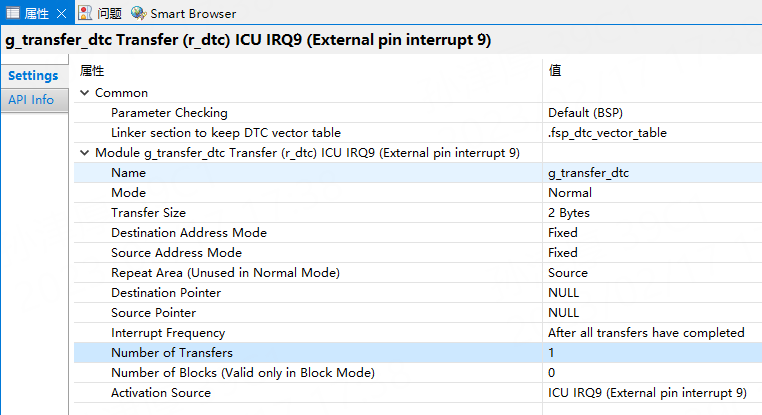
Task: Click the Destination Pointer NULL value
Action: pyautogui.click(x=563, y=293)
